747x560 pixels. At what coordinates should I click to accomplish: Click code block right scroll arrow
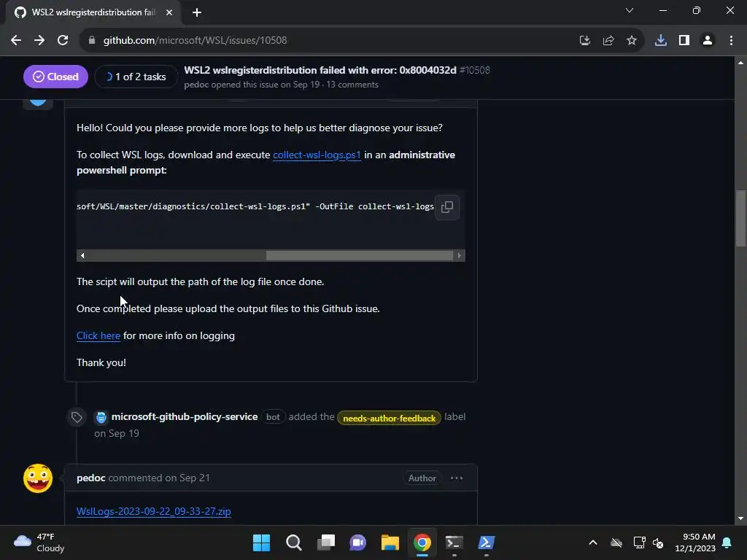point(460,256)
